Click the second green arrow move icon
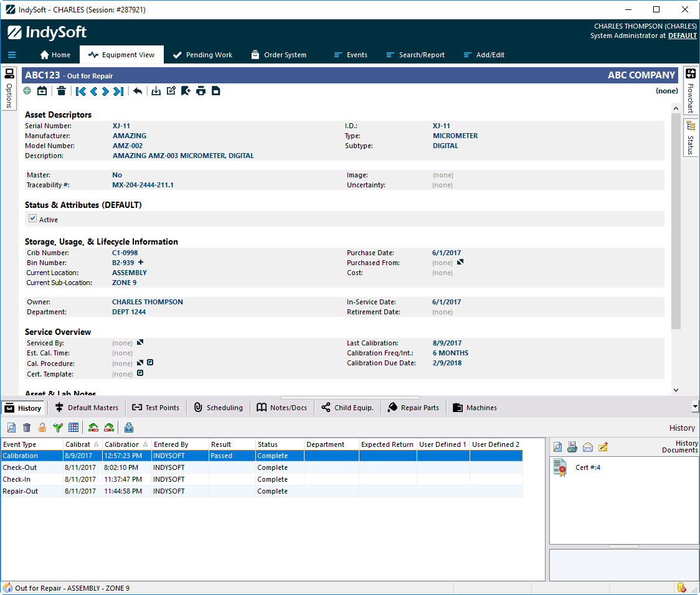 click(x=109, y=428)
